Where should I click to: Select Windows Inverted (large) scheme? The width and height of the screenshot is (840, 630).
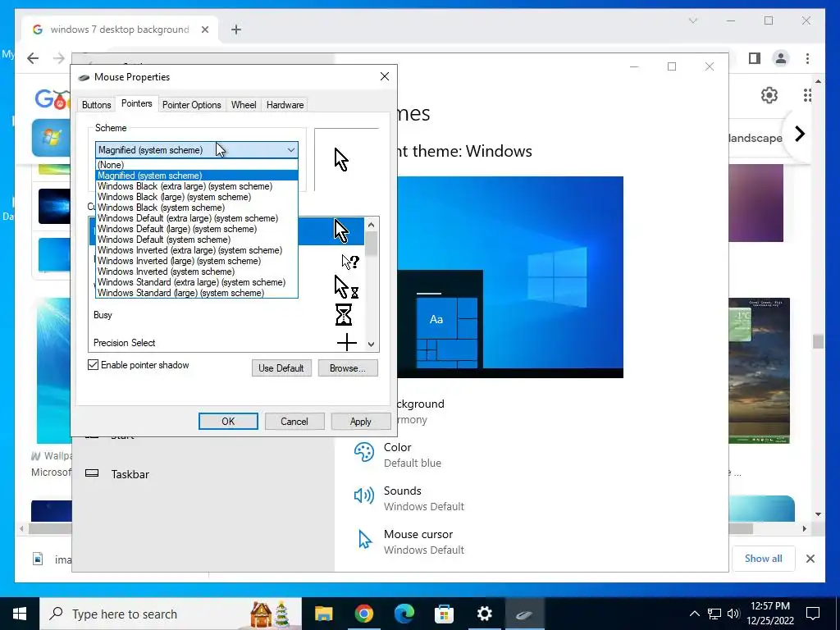[197, 261]
